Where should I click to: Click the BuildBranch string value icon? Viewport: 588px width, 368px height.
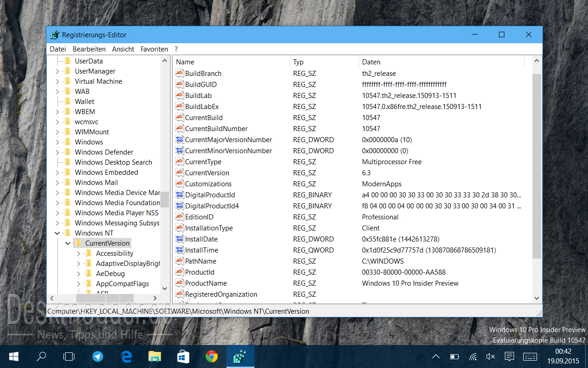point(179,73)
